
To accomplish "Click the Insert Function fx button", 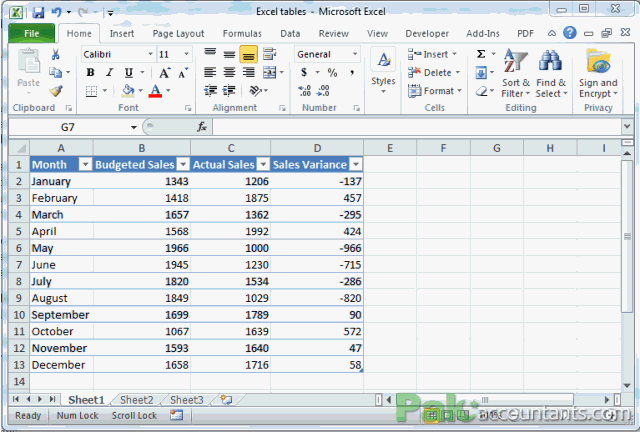I will [x=202, y=127].
